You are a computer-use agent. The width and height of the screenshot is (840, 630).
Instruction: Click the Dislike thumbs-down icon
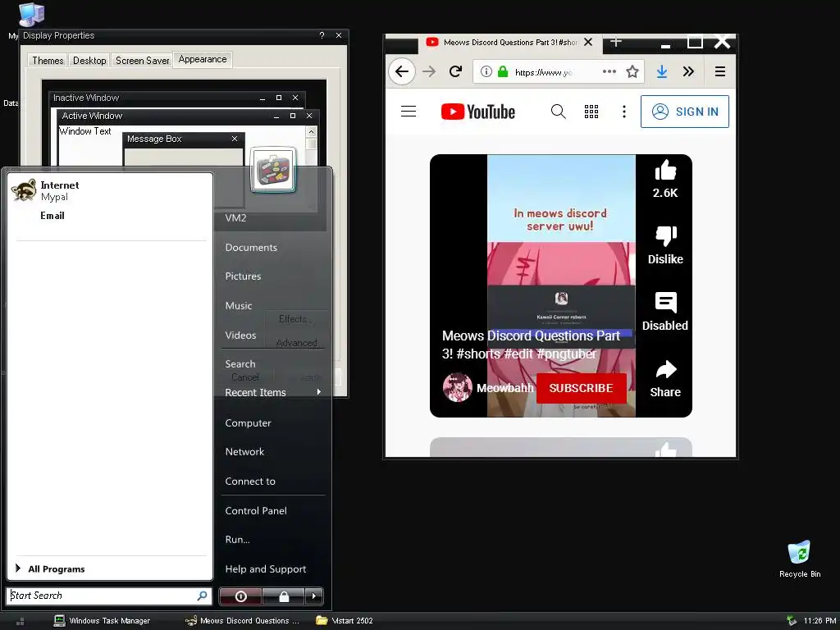(665, 236)
